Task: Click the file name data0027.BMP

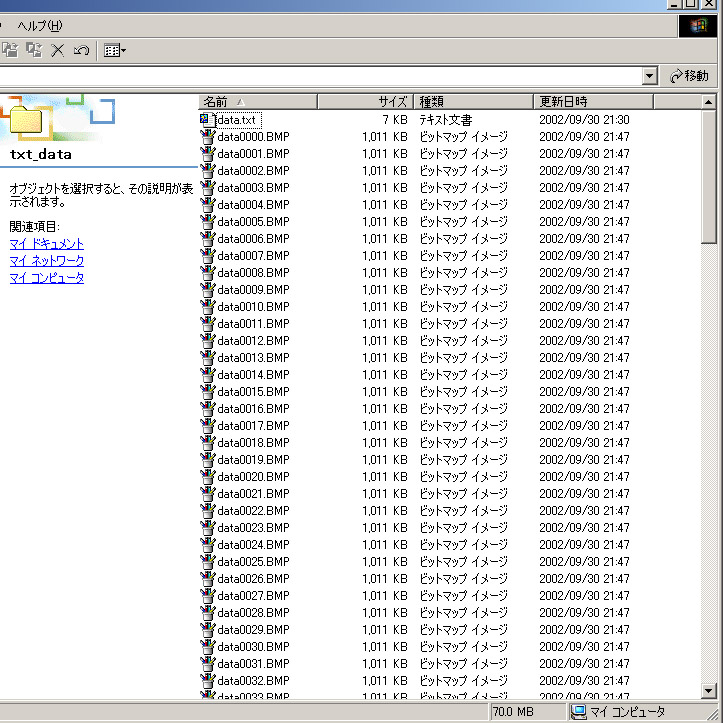Action: [x=253, y=596]
